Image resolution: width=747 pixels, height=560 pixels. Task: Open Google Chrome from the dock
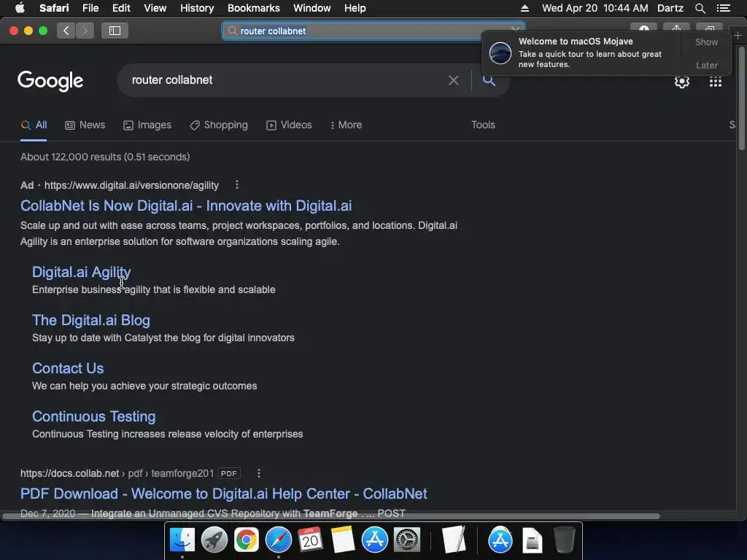point(247,540)
